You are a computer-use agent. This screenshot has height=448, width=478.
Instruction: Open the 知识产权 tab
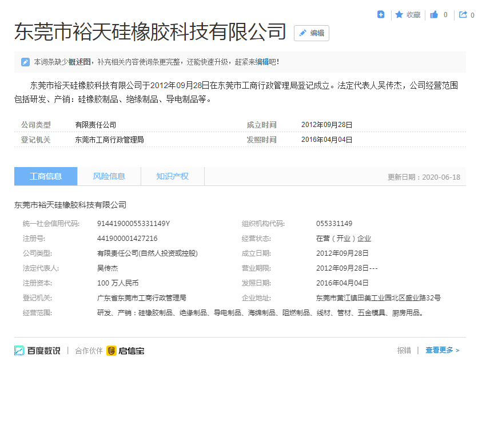(173, 176)
